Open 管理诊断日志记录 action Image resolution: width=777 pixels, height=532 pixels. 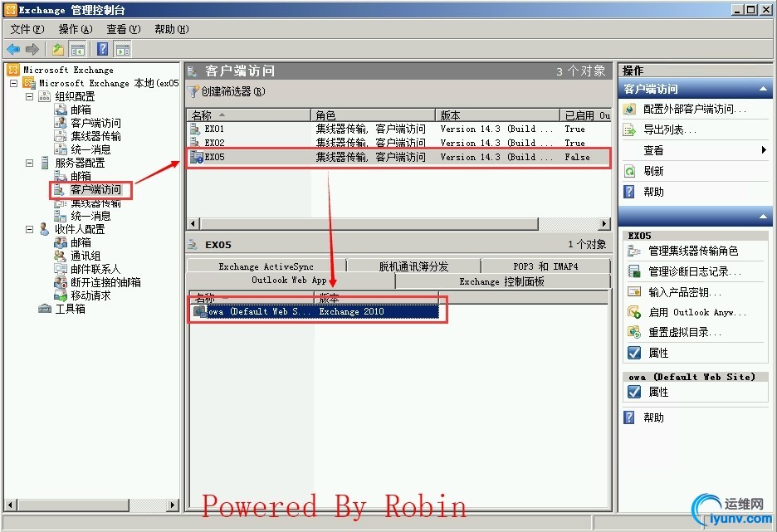(634, 271)
